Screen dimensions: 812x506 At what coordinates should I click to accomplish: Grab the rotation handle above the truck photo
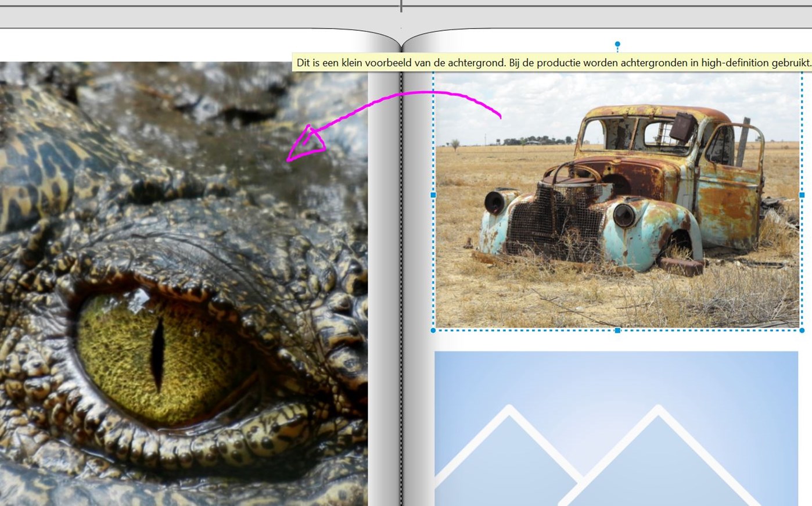(617, 44)
